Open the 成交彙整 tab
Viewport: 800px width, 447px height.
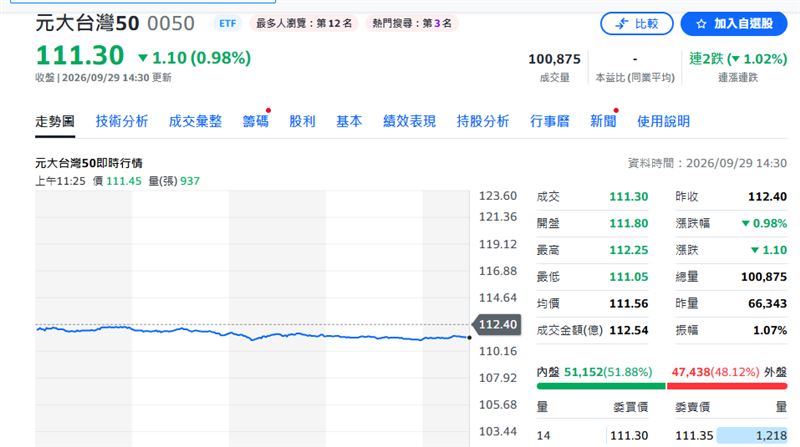pyautogui.click(x=195, y=121)
